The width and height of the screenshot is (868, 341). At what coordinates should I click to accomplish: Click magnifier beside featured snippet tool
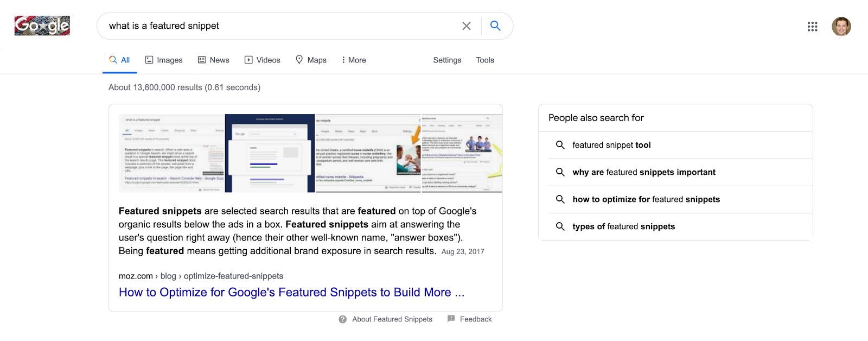click(x=560, y=145)
